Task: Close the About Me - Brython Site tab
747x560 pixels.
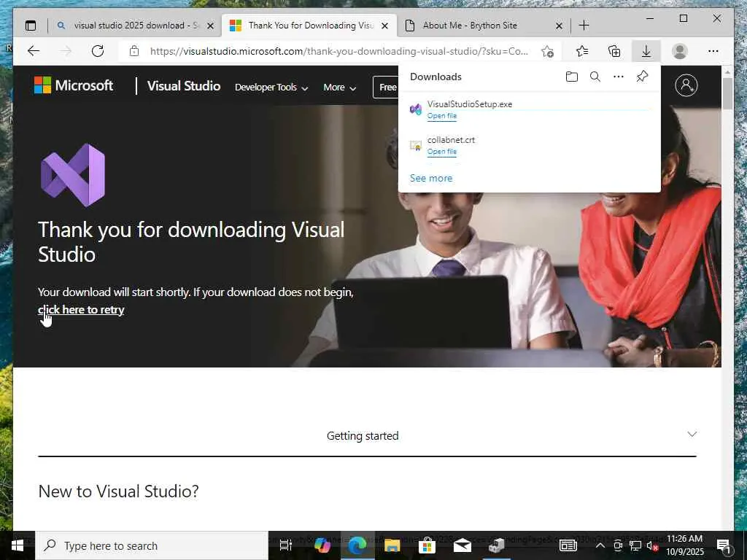Action: (560, 26)
